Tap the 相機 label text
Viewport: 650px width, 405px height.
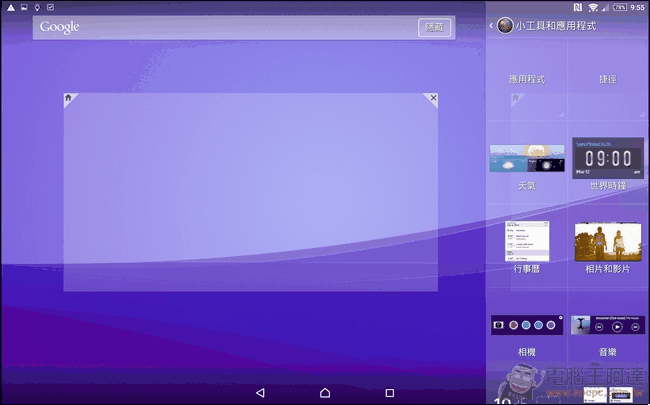[527, 352]
